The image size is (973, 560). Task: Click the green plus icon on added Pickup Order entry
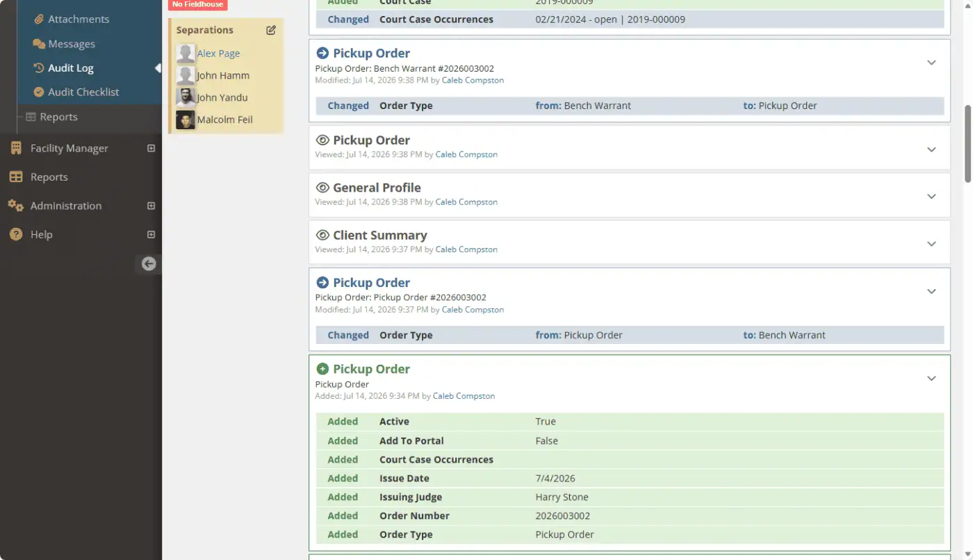click(322, 369)
